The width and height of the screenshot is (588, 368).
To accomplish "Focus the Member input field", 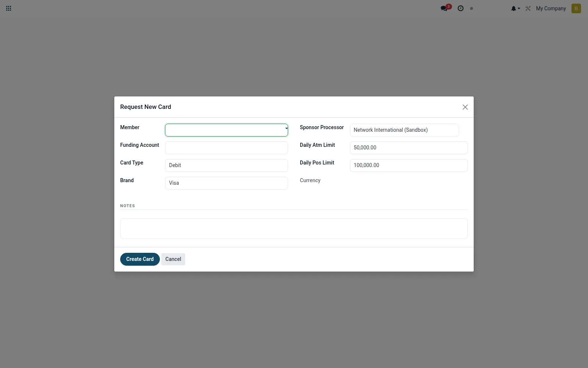I will coord(224,130).
